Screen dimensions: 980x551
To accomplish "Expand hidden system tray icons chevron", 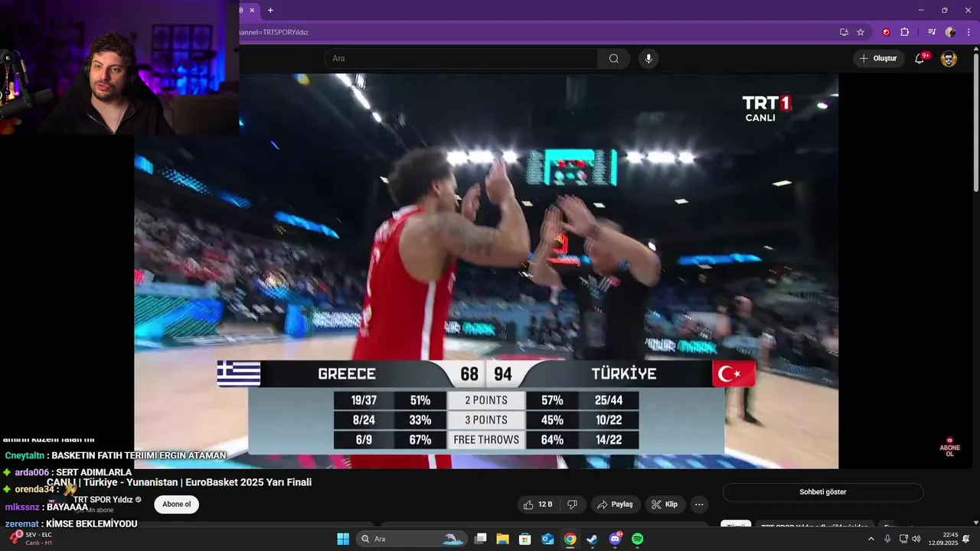I will pos(871,539).
